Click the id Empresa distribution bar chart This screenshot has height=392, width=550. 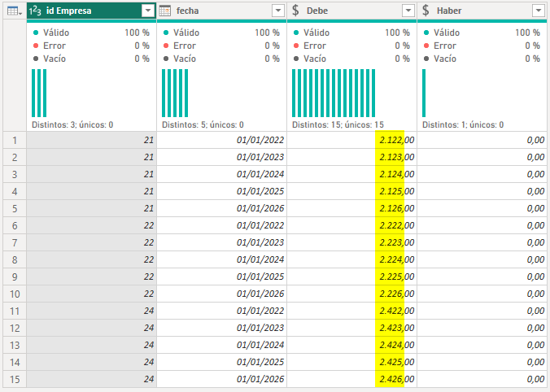click(x=39, y=93)
